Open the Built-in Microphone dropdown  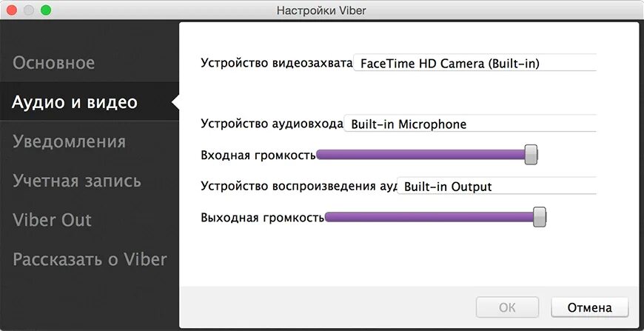pyautogui.click(x=470, y=124)
